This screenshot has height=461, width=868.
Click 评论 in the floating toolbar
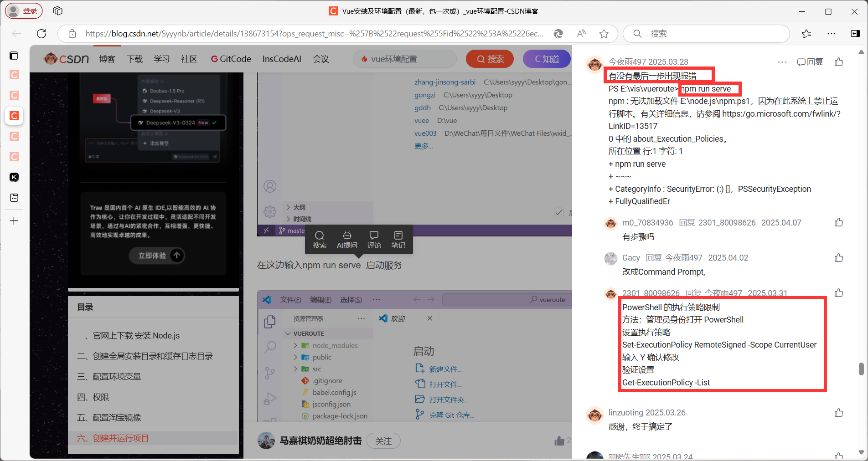(x=374, y=240)
